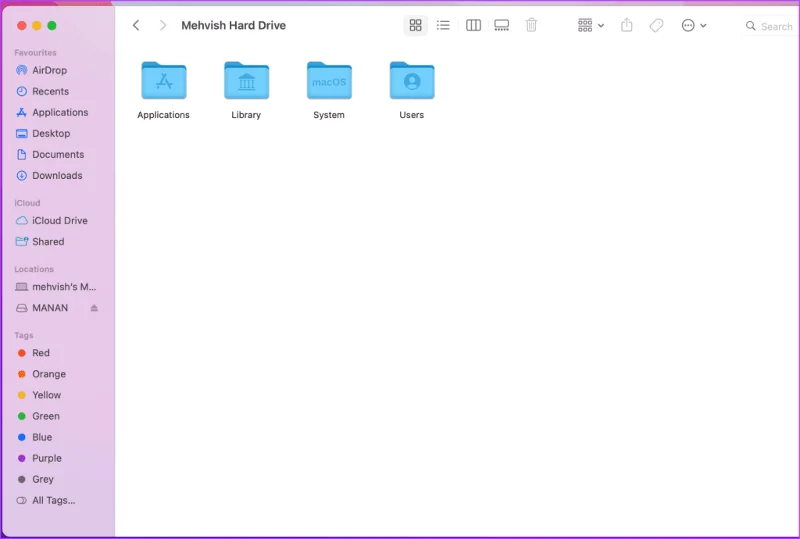Click the trash delete icon in toolbar

(531, 26)
